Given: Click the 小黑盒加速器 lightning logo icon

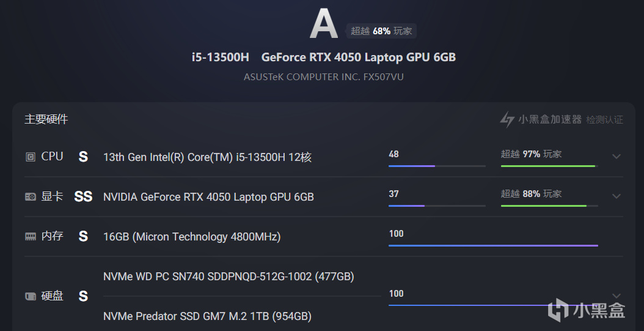Looking at the screenshot, I should tap(507, 119).
